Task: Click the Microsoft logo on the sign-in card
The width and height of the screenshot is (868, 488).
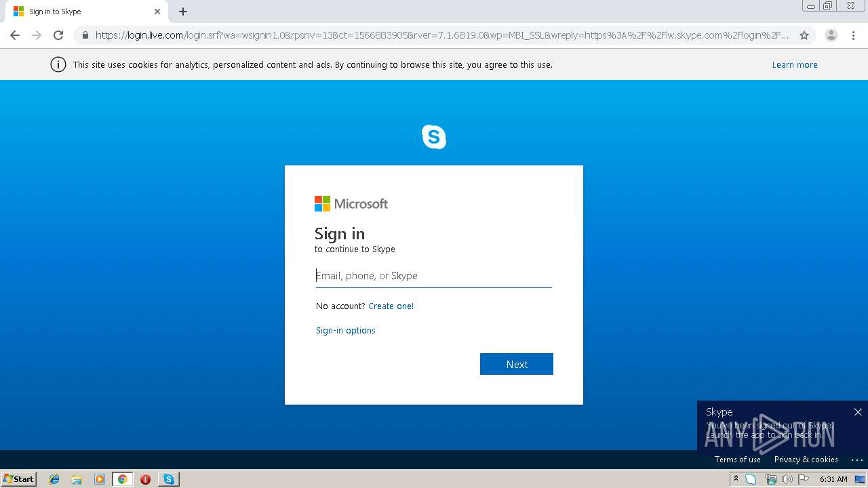Action: (351, 204)
